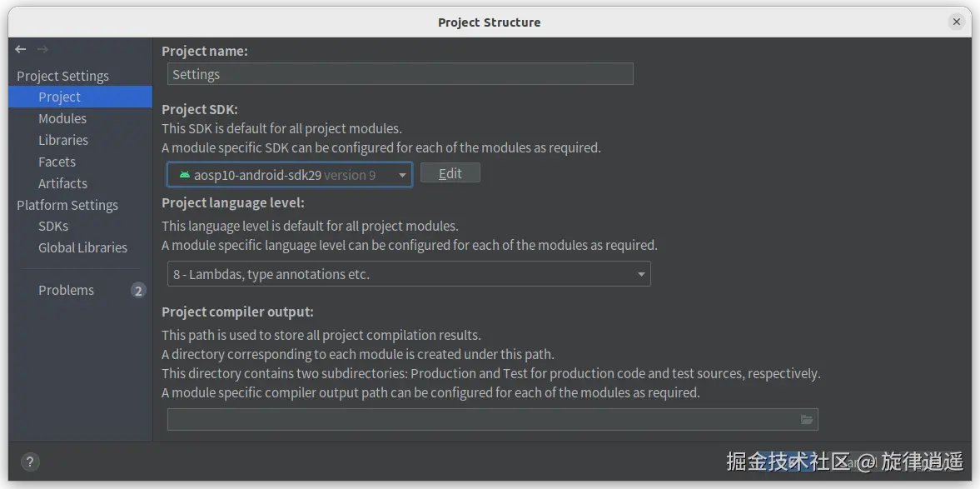This screenshot has height=489, width=980.
Task: Open the Libraries settings page
Action: (x=63, y=140)
